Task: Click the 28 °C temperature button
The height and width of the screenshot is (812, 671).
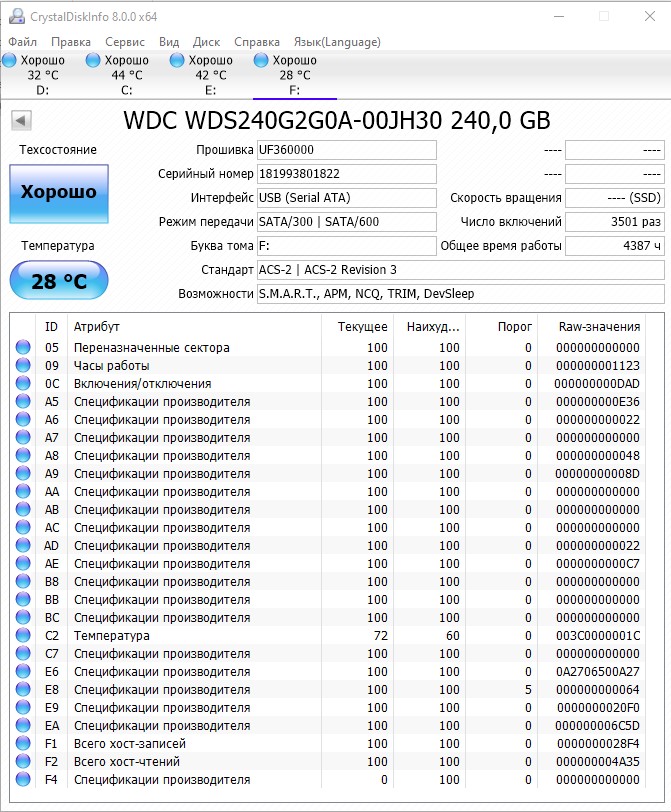Action: tap(59, 281)
